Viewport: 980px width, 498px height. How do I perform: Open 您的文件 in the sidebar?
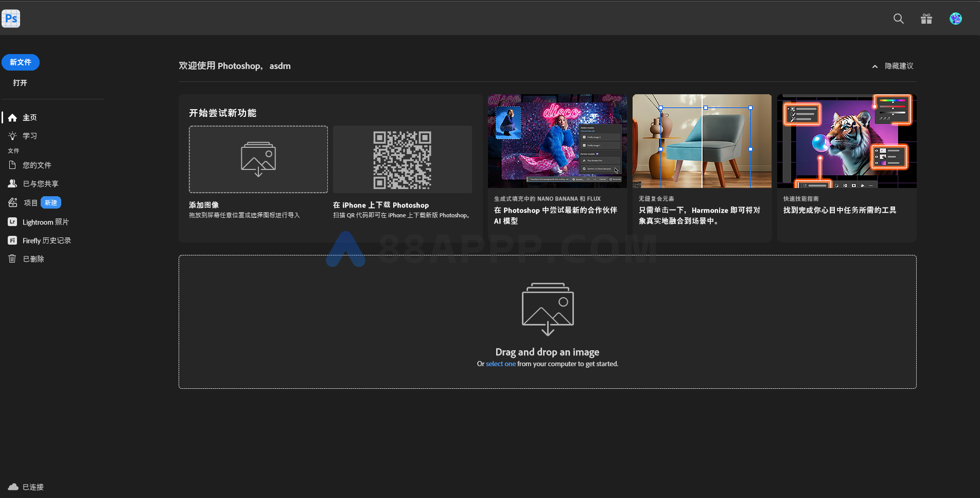37,165
